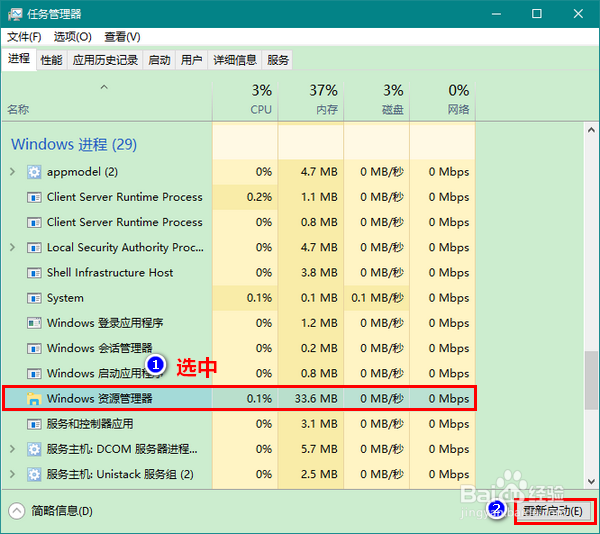
Task: Click the 服务和控制器应用 icon
Action: [x=34, y=424]
